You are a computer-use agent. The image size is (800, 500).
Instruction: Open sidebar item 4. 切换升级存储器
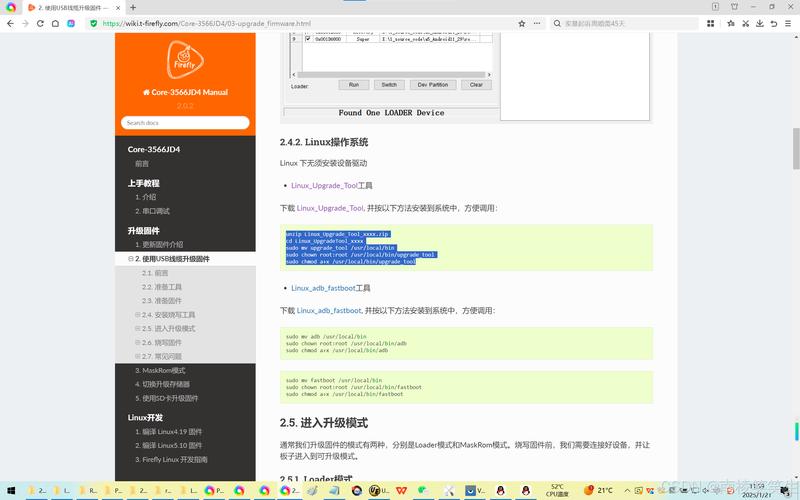[x=162, y=384]
